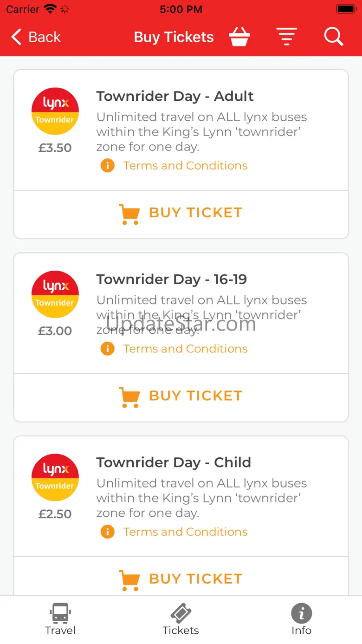The width and height of the screenshot is (362, 644).
Task: Open the filter tickets icon
Action: click(x=287, y=37)
